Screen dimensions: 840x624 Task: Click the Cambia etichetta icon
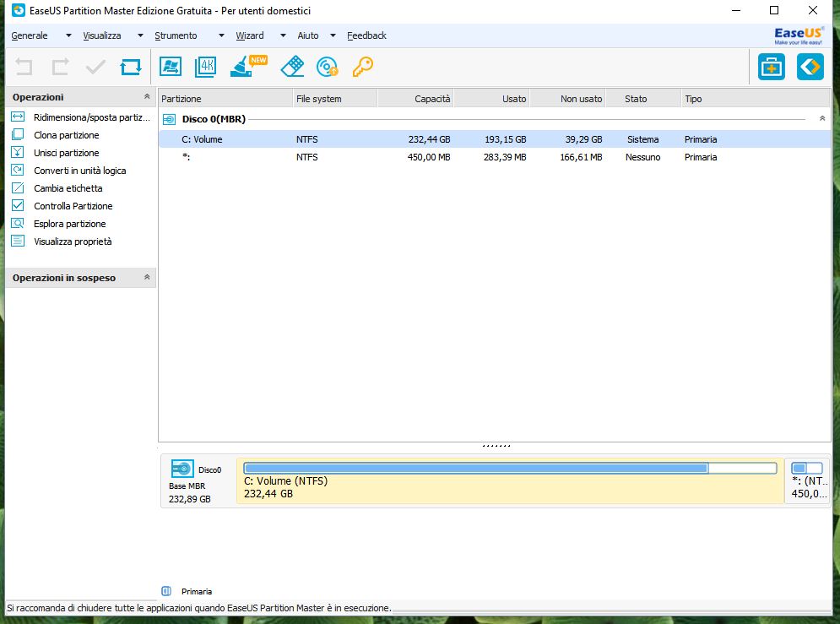[x=18, y=187]
